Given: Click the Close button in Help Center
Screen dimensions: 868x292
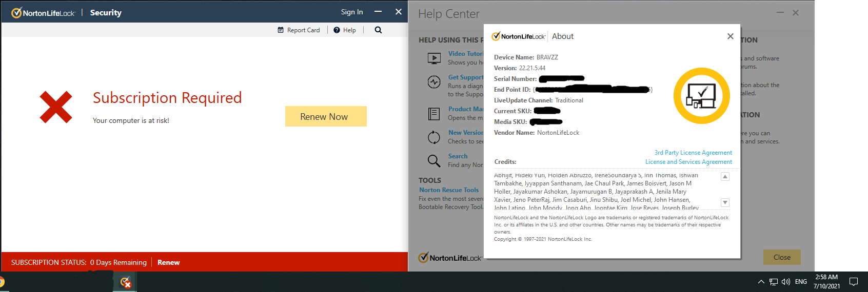Looking at the screenshot, I should click(x=782, y=257).
